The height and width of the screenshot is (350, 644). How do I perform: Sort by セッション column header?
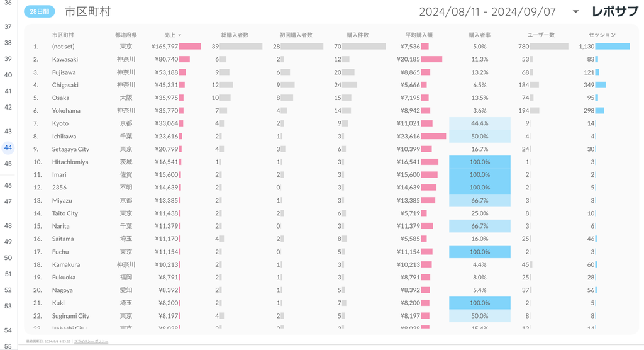click(x=602, y=35)
